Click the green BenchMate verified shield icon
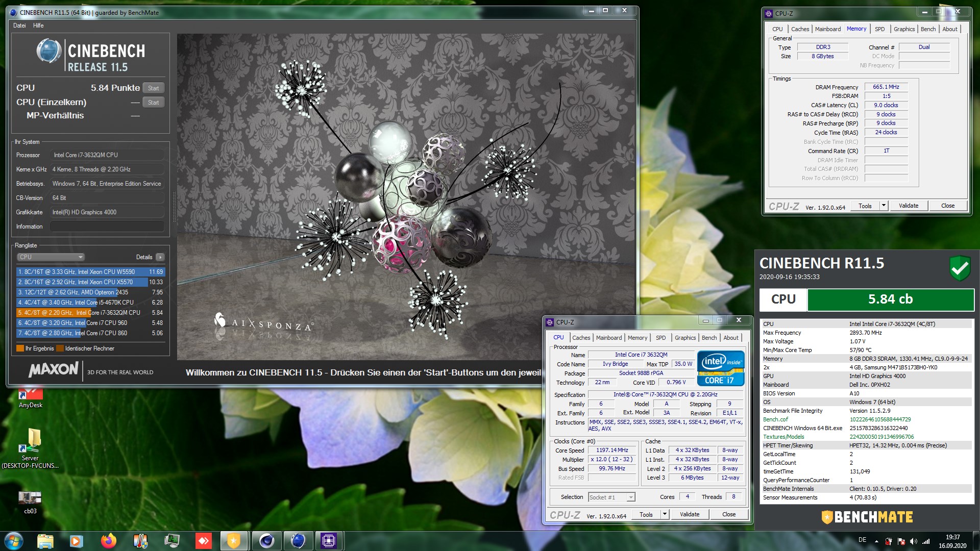Screen dimensions: 980x551 click(960, 268)
